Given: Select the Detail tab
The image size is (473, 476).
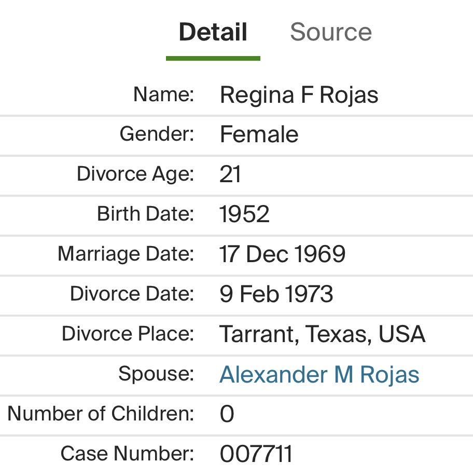Looking at the screenshot, I should click(213, 32).
